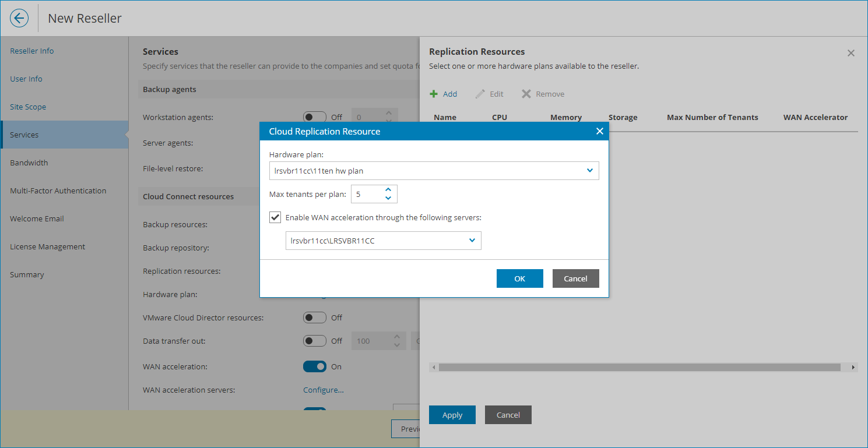Viewport: 868px width, 448px height.
Task: Increase max tenants per plan value
Action: click(x=389, y=190)
